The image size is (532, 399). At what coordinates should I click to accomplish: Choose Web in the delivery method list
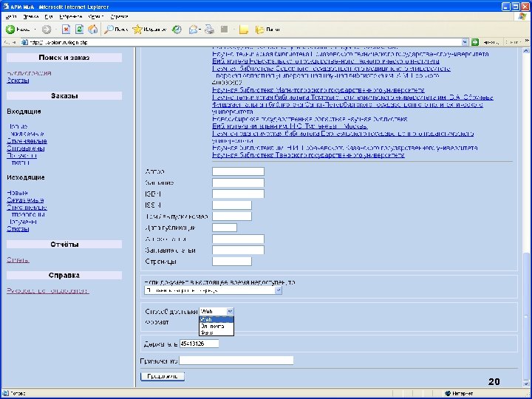216,319
